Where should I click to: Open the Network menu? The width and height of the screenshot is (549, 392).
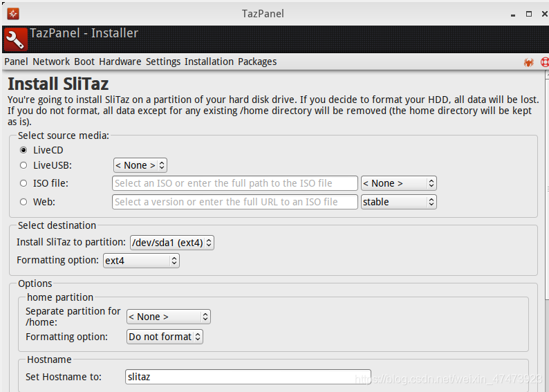coord(51,62)
